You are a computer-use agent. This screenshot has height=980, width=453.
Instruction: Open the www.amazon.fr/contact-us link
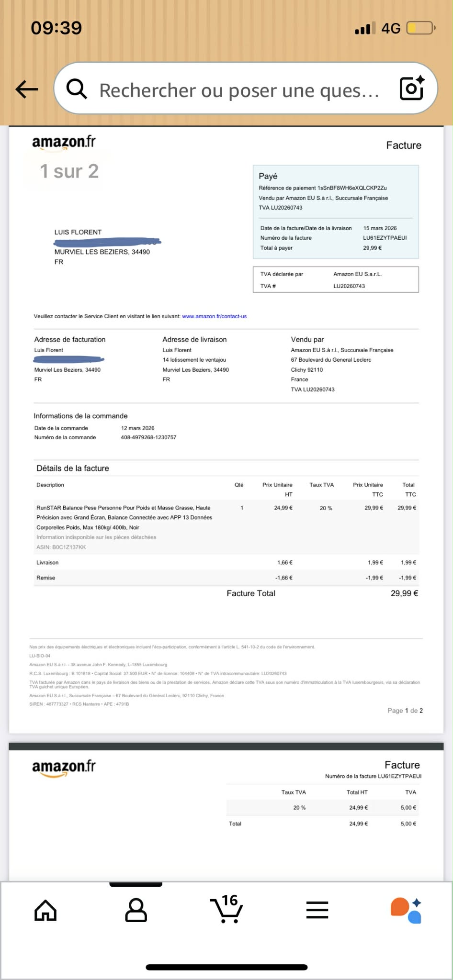(x=214, y=316)
